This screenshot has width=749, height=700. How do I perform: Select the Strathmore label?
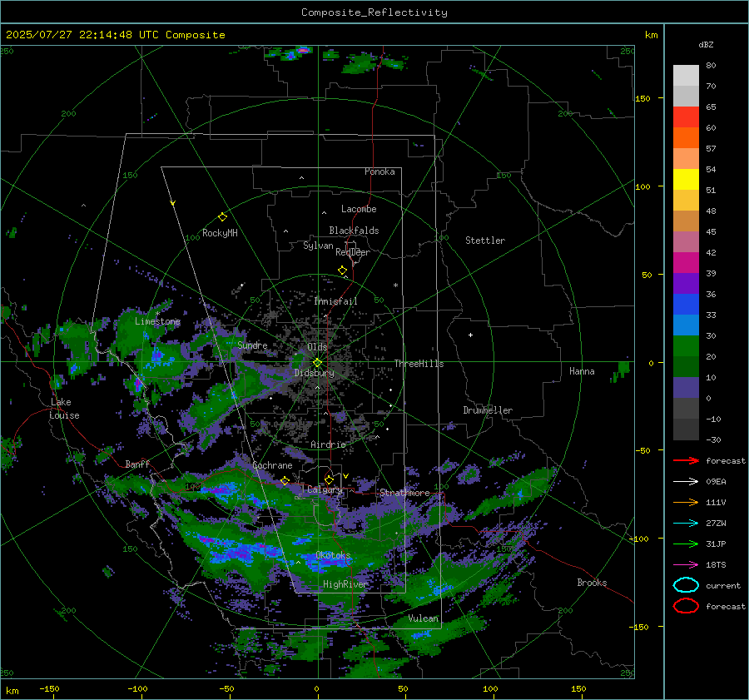click(x=404, y=493)
